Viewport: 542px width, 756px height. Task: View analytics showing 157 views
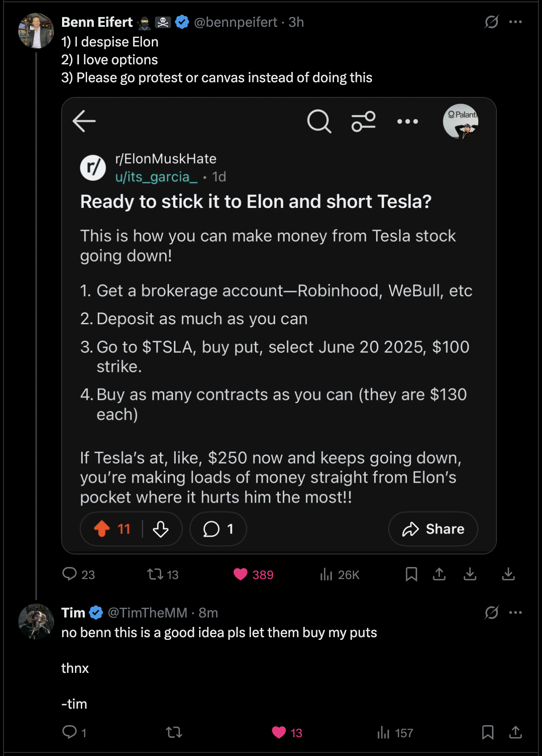(x=383, y=732)
